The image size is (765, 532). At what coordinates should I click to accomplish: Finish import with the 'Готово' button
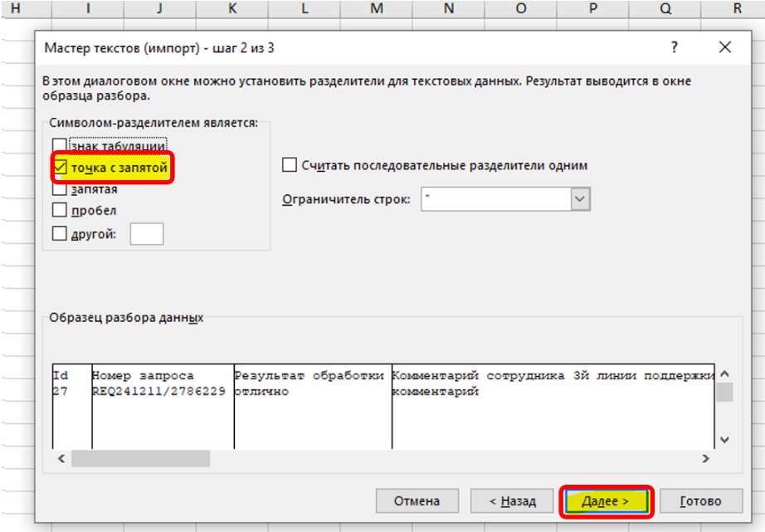click(700, 501)
